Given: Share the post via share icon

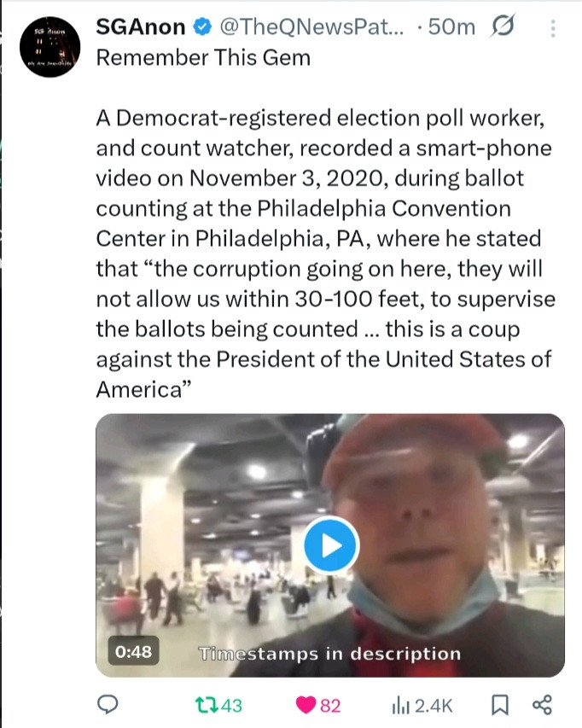Looking at the screenshot, I should pos(541,705).
